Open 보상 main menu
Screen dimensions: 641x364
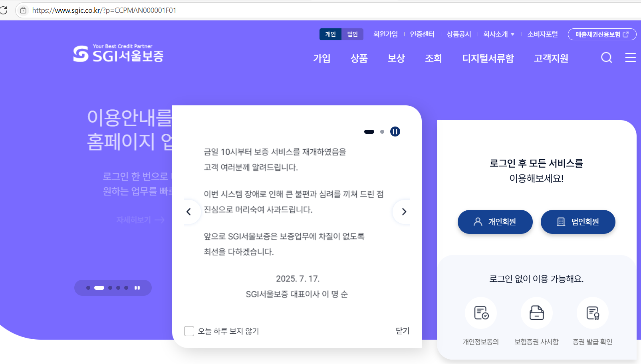pyautogui.click(x=396, y=58)
